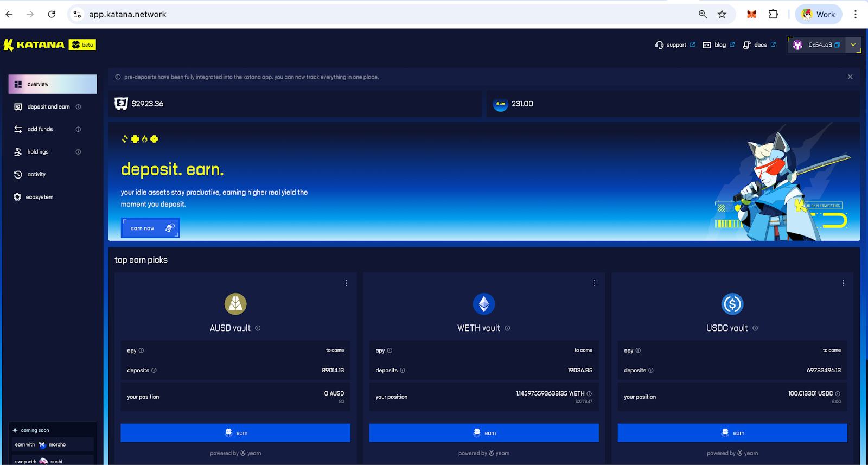The width and height of the screenshot is (868, 465).
Task: Click earn button under AUSD vault
Action: point(235,433)
